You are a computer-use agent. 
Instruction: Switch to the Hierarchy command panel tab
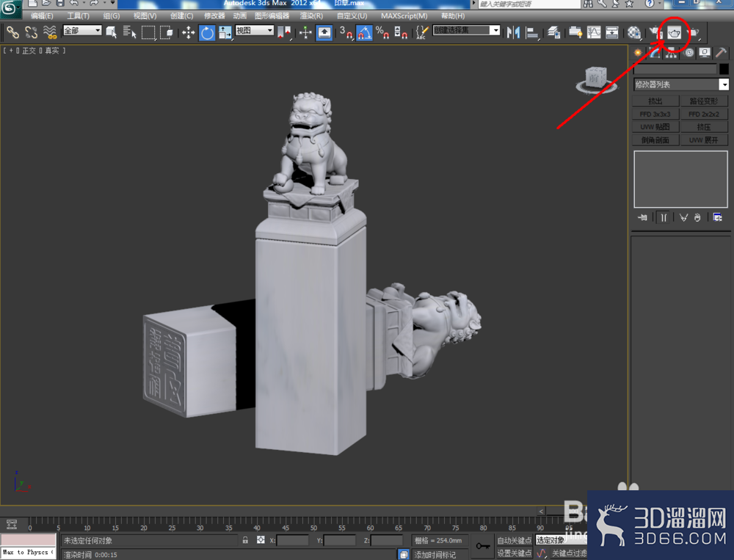tap(672, 53)
